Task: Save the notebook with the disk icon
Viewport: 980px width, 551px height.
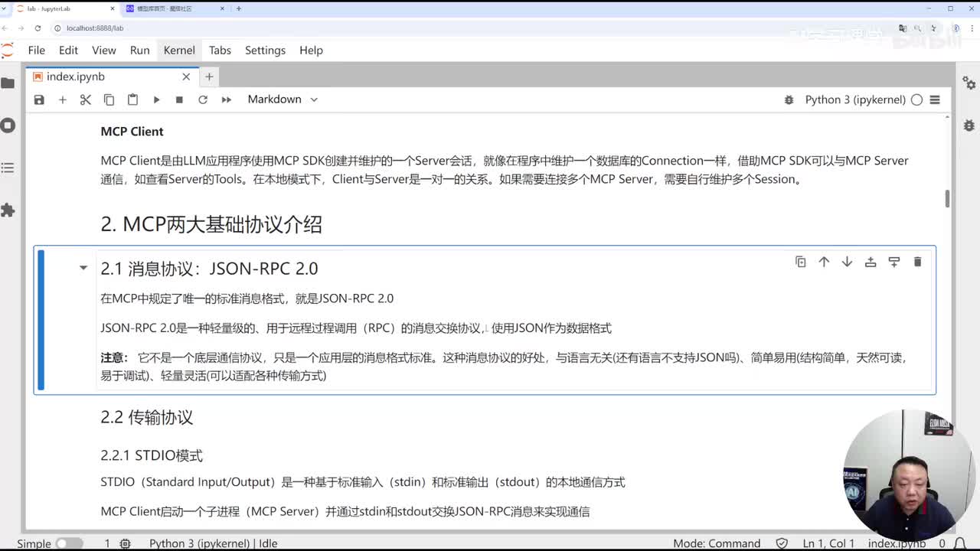Action: (39, 99)
